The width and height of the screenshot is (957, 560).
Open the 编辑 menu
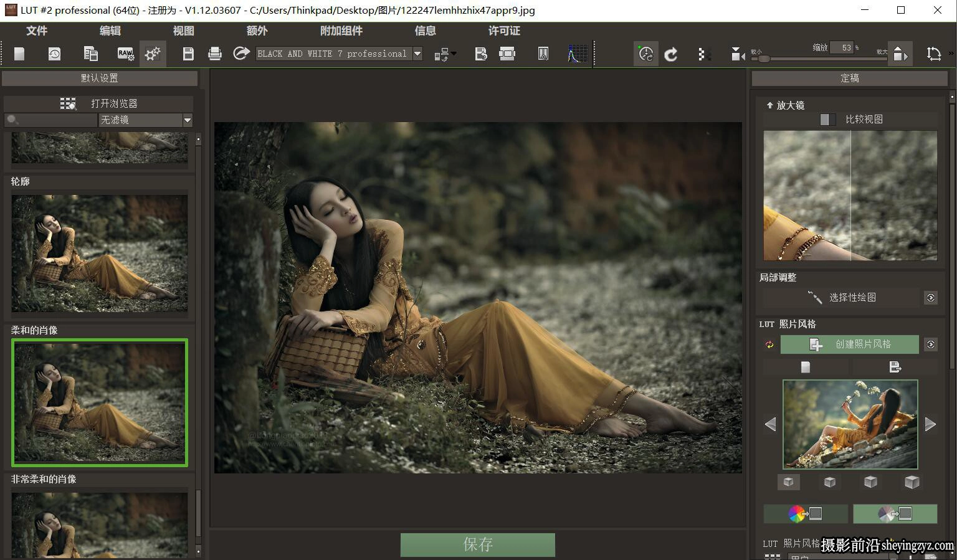pyautogui.click(x=110, y=31)
